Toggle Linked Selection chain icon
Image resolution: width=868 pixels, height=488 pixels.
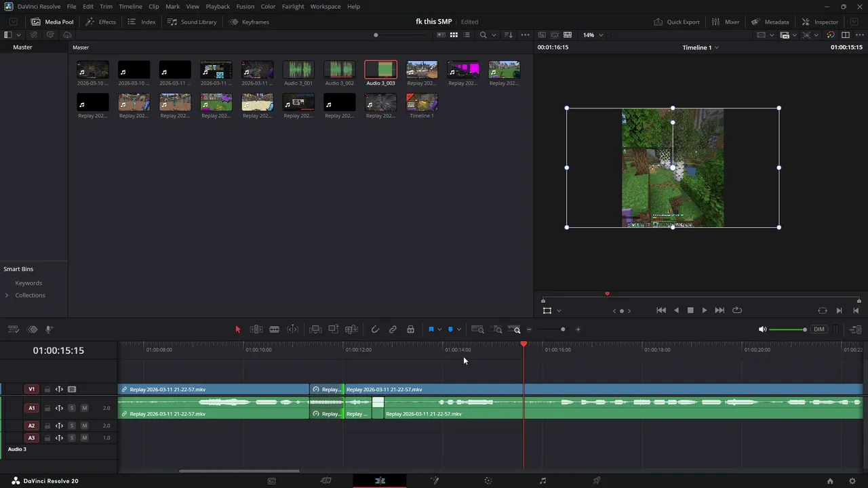(393, 329)
